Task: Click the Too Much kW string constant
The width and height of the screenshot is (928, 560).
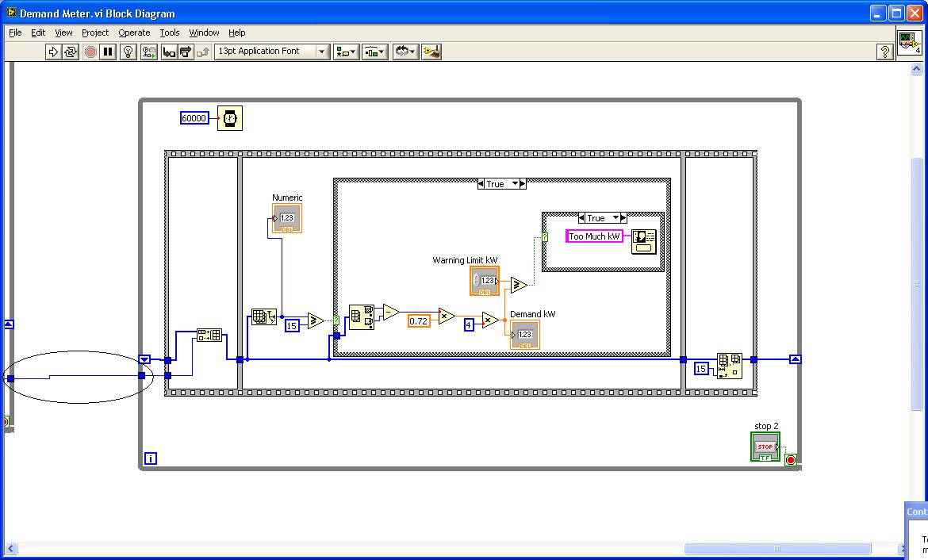Action: (594, 236)
